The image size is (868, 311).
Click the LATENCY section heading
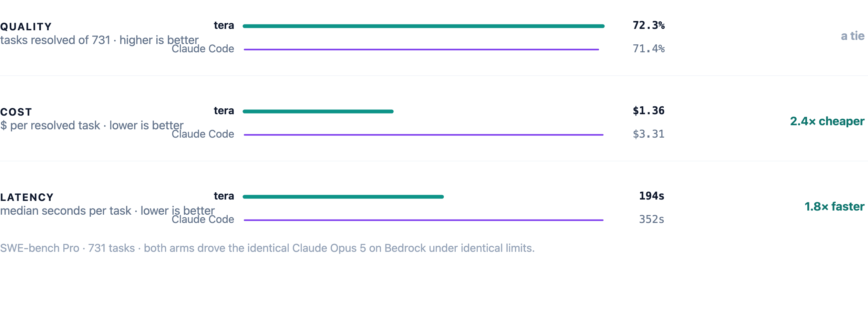27,197
